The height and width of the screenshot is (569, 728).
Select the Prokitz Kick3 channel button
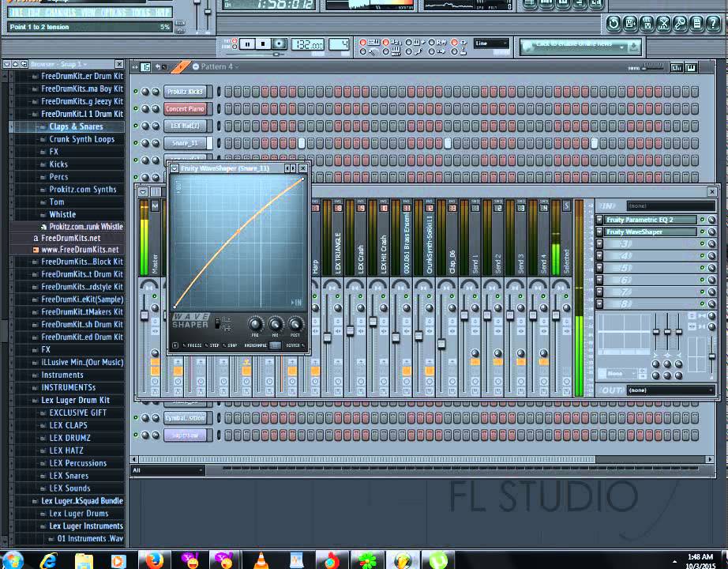click(186, 92)
